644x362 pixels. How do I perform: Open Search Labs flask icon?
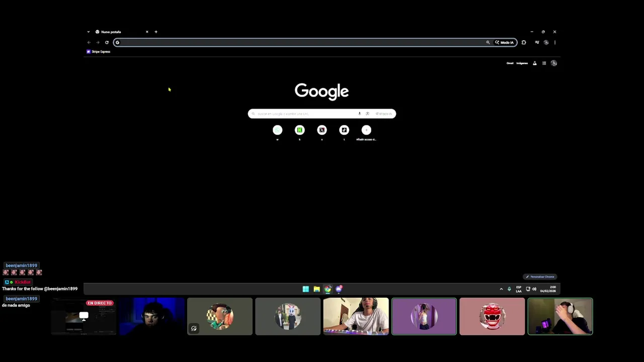coord(535,63)
